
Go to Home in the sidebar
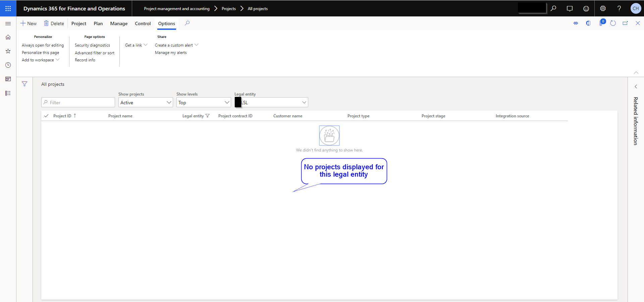click(8, 37)
